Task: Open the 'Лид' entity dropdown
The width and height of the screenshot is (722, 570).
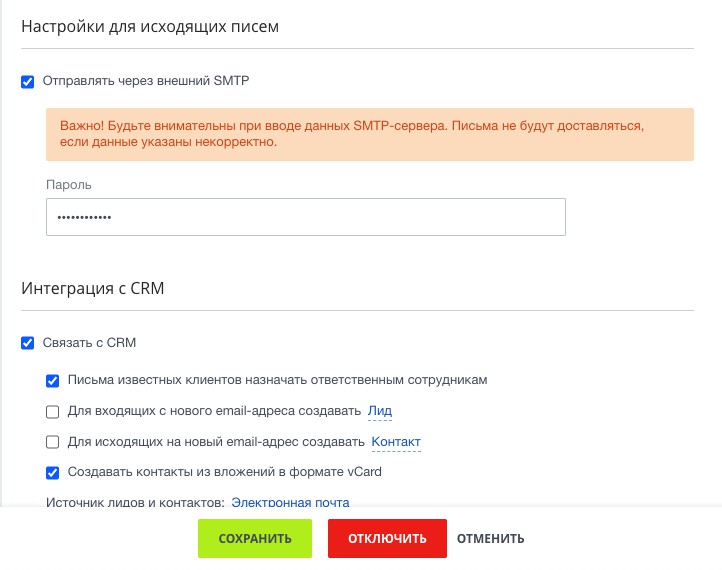Action: click(x=379, y=411)
